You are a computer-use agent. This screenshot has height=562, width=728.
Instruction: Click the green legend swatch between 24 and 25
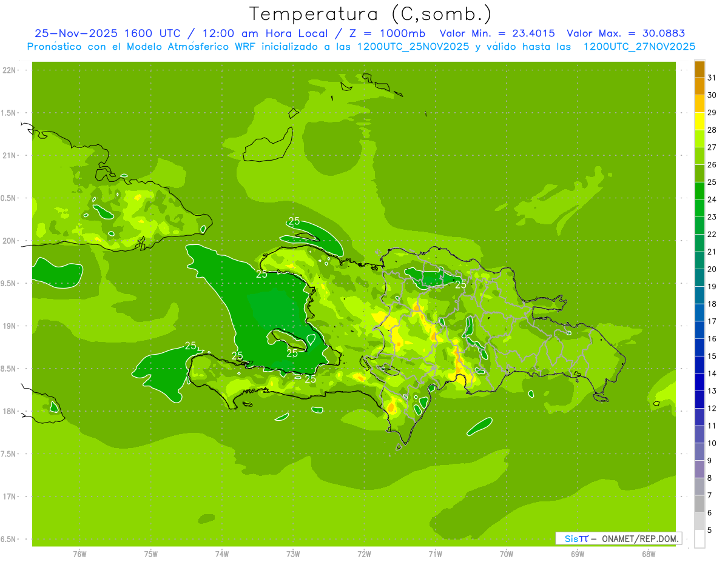[699, 191]
